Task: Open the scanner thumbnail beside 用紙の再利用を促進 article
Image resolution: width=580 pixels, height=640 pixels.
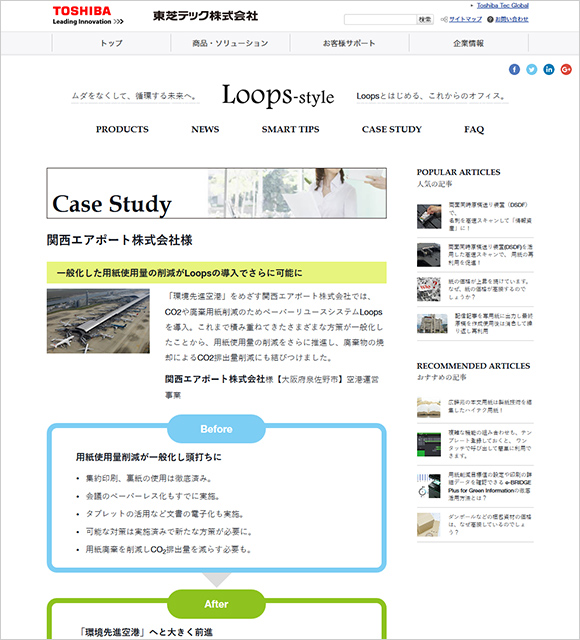Action: [429, 255]
